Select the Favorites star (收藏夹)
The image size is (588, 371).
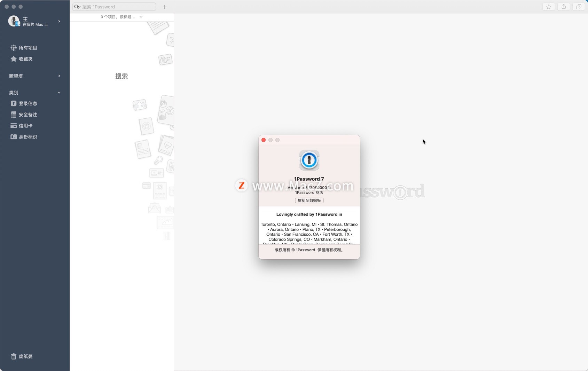14,59
